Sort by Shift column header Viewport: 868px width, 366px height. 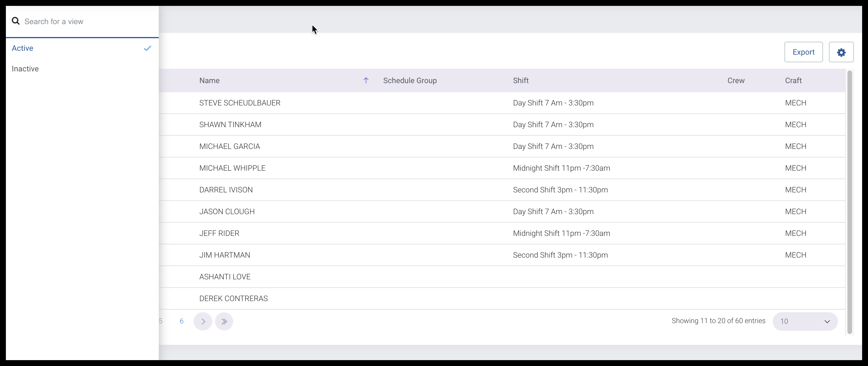[x=521, y=80]
